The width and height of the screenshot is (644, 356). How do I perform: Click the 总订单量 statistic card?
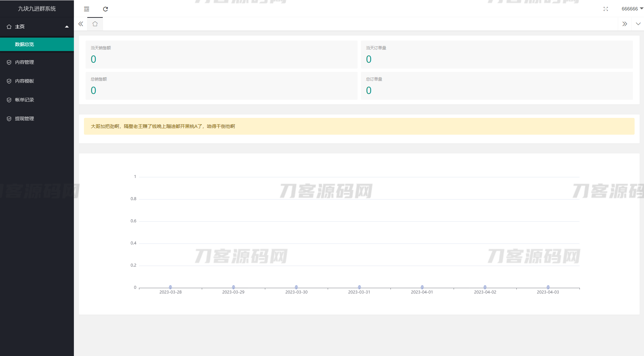[x=497, y=86]
